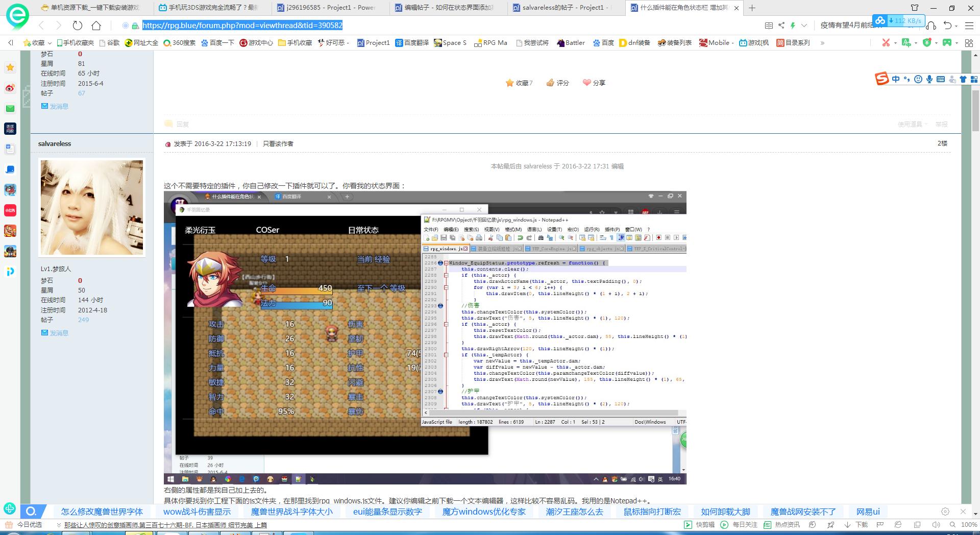Open the browser hamburger menu
Image resolution: width=980 pixels, height=535 pixels.
[969, 26]
